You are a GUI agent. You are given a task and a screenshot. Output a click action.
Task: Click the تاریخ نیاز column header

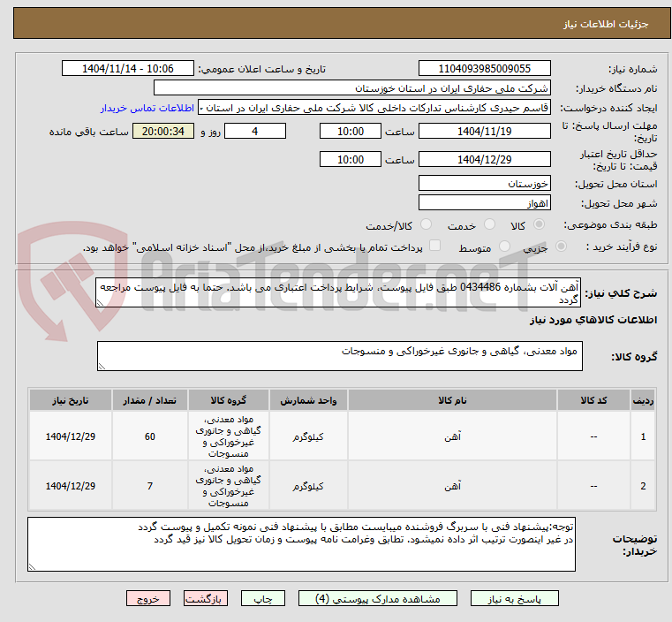[71, 400]
